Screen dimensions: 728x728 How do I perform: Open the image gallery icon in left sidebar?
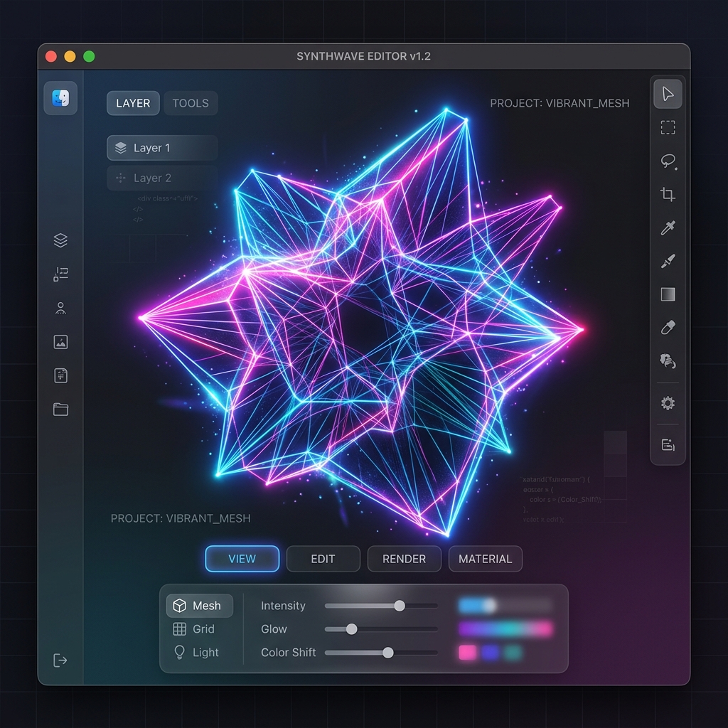point(61,342)
